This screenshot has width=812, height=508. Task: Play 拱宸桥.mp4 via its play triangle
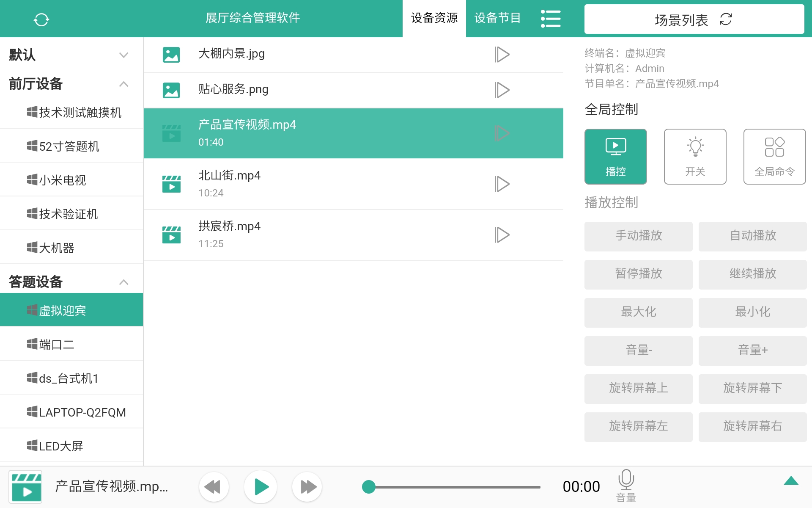502,235
